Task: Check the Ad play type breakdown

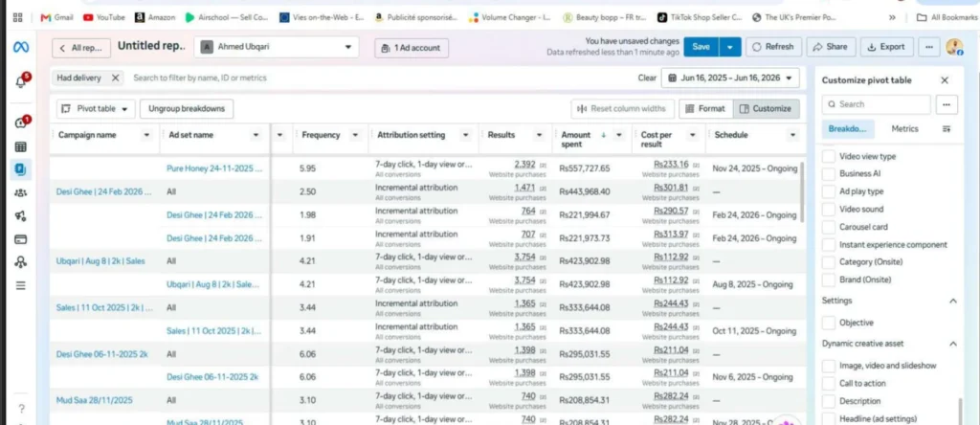Action: [x=828, y=191]
